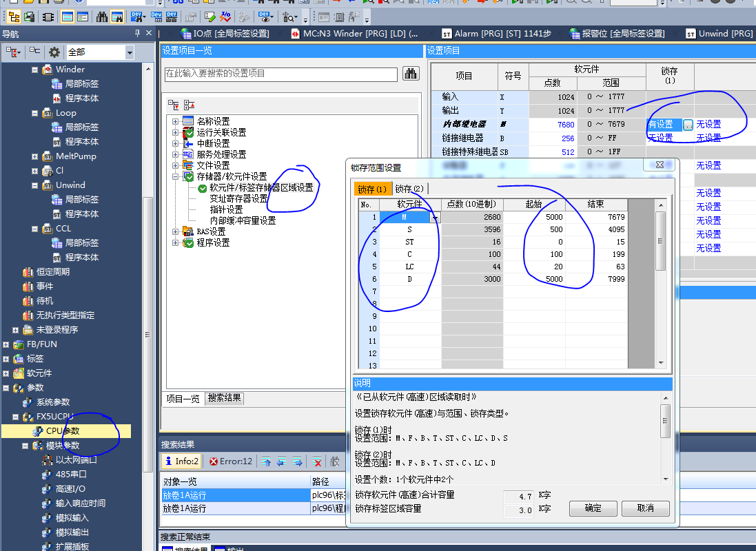Viewport: 756px width, 551px height.
Task: Click the 在此输入要搜索的设置项目 search field
Action: 280,74
